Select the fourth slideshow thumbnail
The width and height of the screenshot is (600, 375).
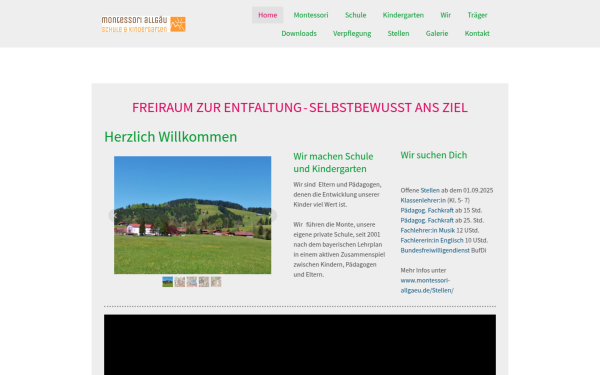(x=204, y=282)
